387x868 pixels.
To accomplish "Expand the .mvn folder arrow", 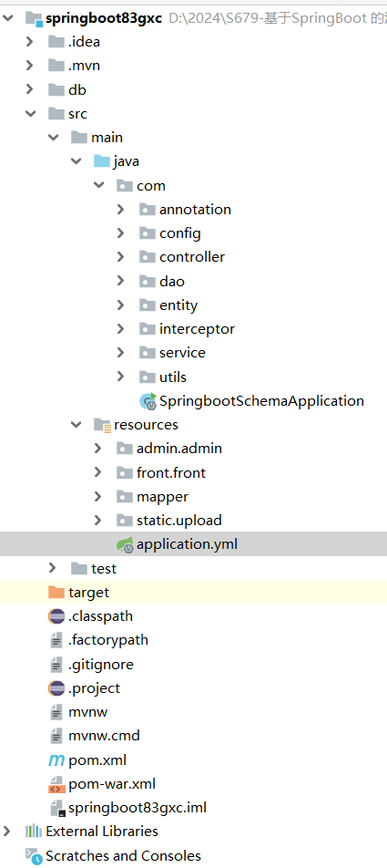I will (x=29, y=66).
